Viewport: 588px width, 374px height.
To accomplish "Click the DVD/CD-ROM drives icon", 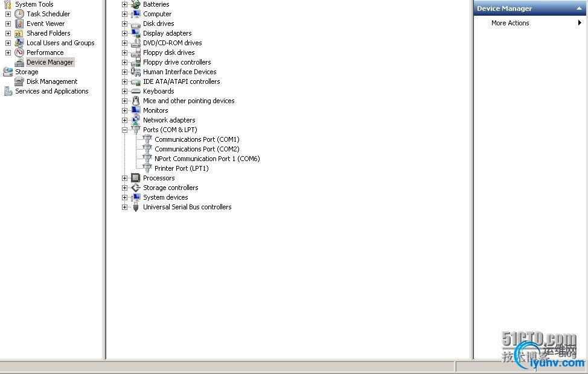I will click(136, 43).
